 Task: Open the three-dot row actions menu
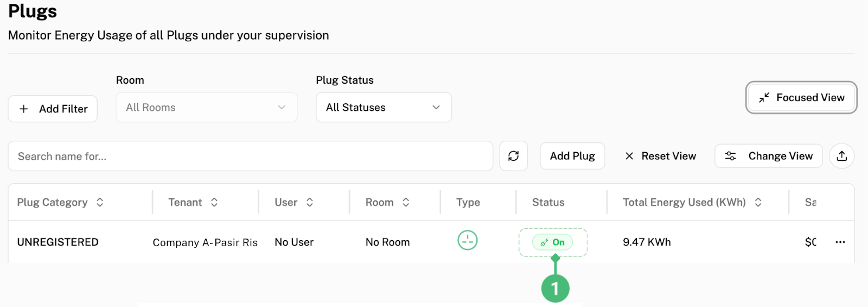tap(840, 242)
